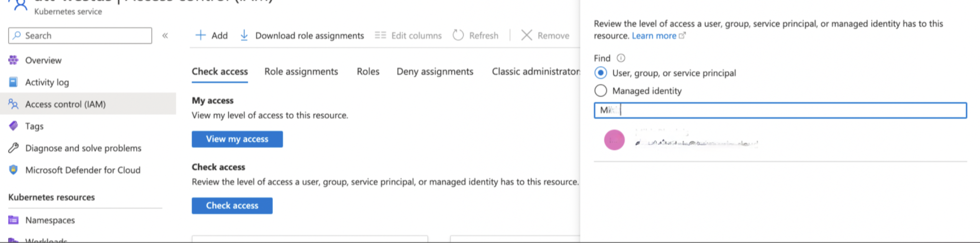Collapse the sidebar with the double chevron
The image size is (980, 243).
(x=165, y=36)
